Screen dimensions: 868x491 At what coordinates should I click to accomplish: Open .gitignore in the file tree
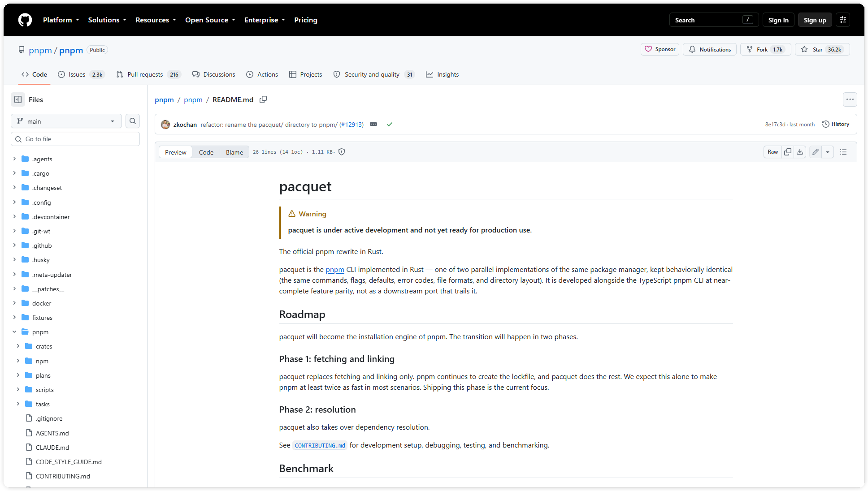coord(49,418)
